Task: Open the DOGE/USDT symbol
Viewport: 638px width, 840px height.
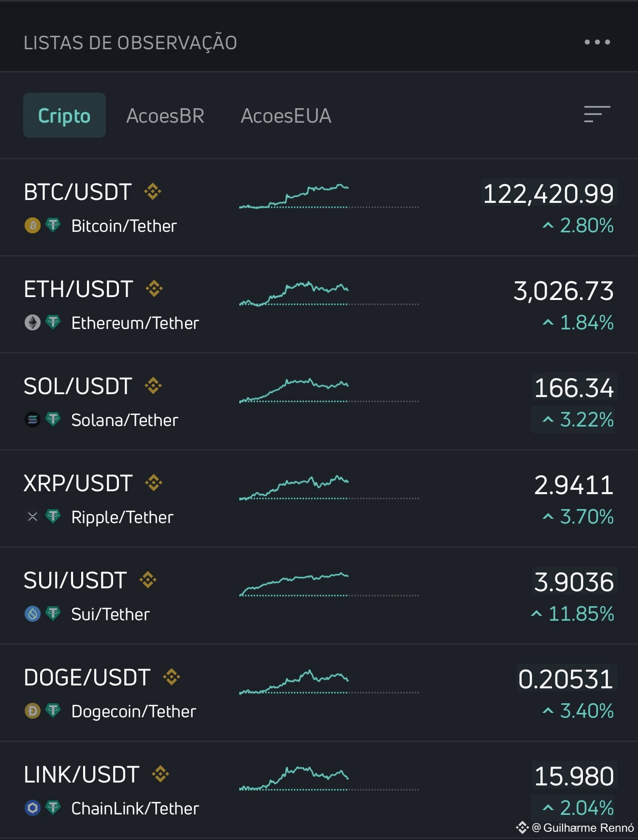Action: pyautogui.click(x=87, y=678)
